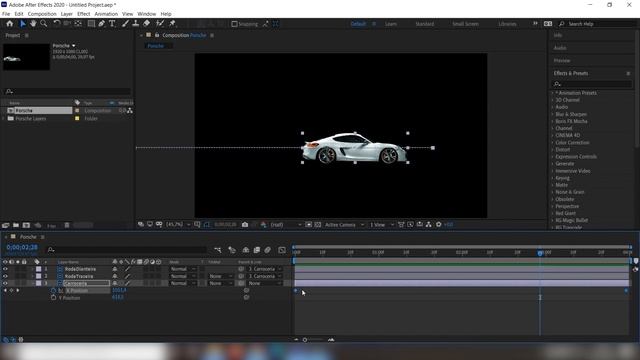Click the current time indicator playhead
The width and height of the screenshot is (640, 360).
tap(540, 253)
